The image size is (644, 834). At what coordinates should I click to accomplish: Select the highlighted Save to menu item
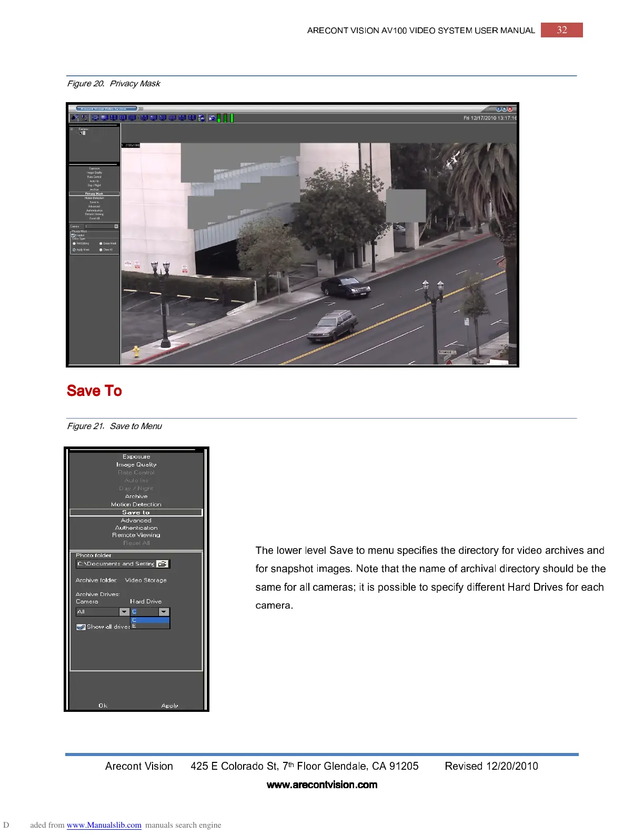[136, 512]
